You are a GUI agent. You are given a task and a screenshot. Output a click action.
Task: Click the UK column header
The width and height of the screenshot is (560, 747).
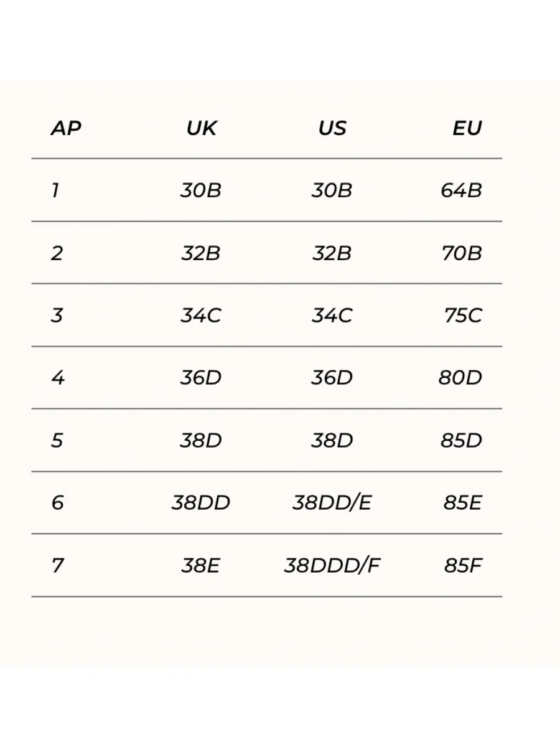click(201, 128)
